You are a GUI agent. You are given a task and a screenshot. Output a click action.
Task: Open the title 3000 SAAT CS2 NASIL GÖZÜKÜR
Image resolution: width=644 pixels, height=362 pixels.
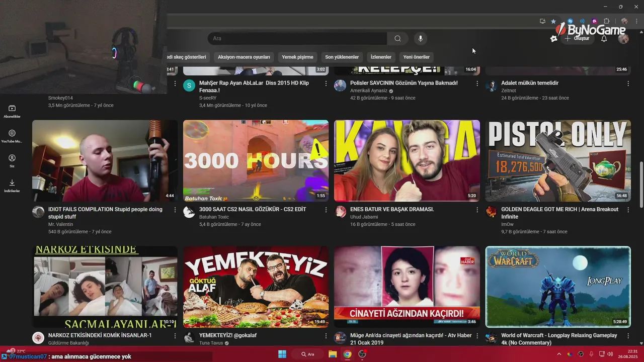tap(253, 209)
